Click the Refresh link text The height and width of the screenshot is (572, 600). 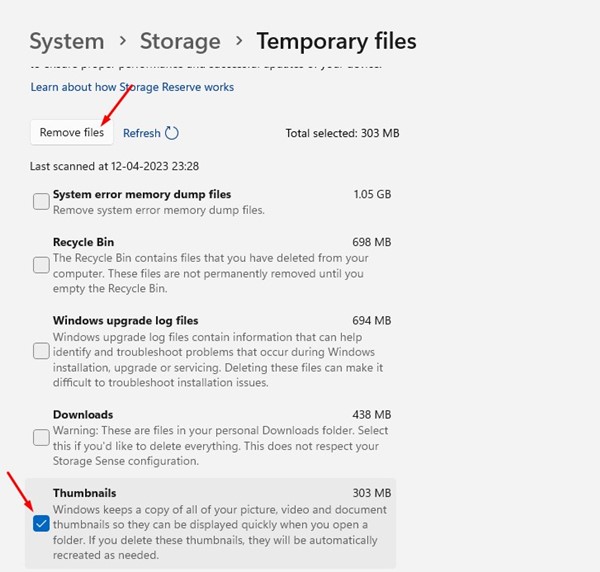[141, 133]
